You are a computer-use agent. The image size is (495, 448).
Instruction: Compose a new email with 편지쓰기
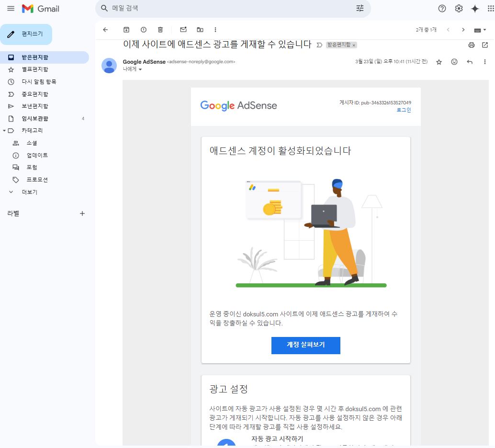click(26, 34)
